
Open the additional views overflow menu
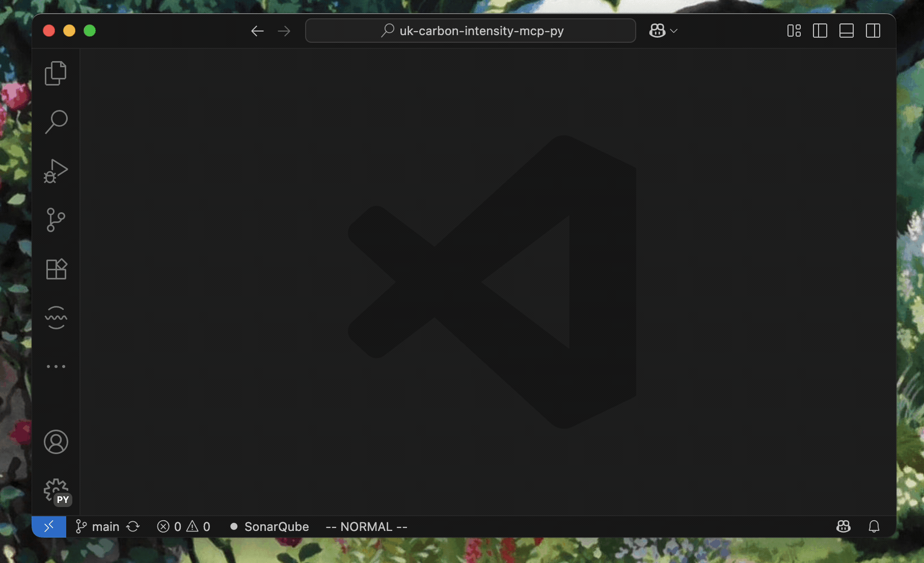point(56,366)
